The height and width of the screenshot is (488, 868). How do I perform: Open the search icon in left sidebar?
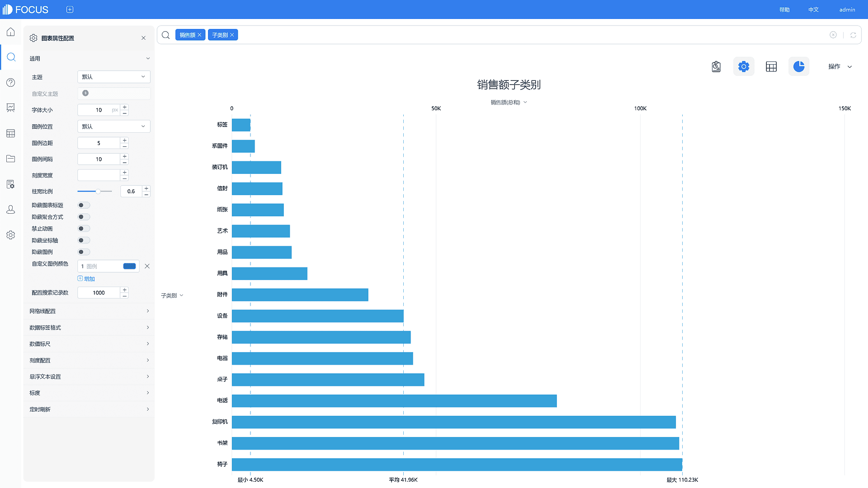point(11,57)
